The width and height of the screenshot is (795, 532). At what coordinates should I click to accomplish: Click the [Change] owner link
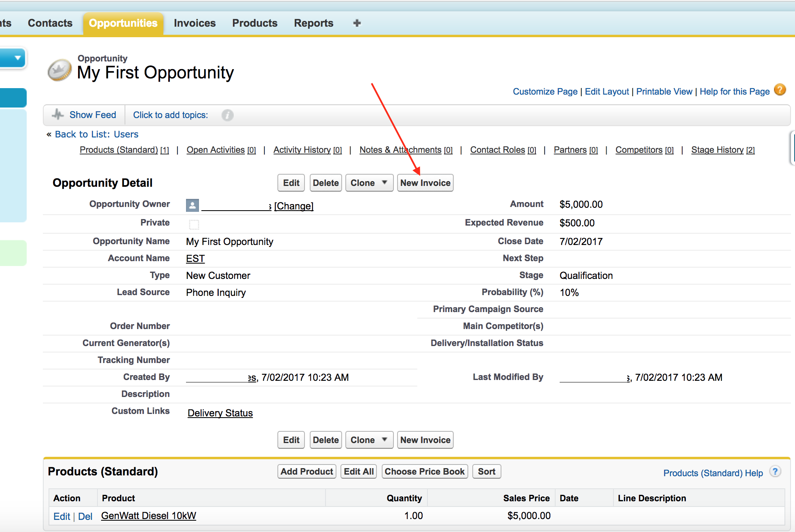[294, 206]
